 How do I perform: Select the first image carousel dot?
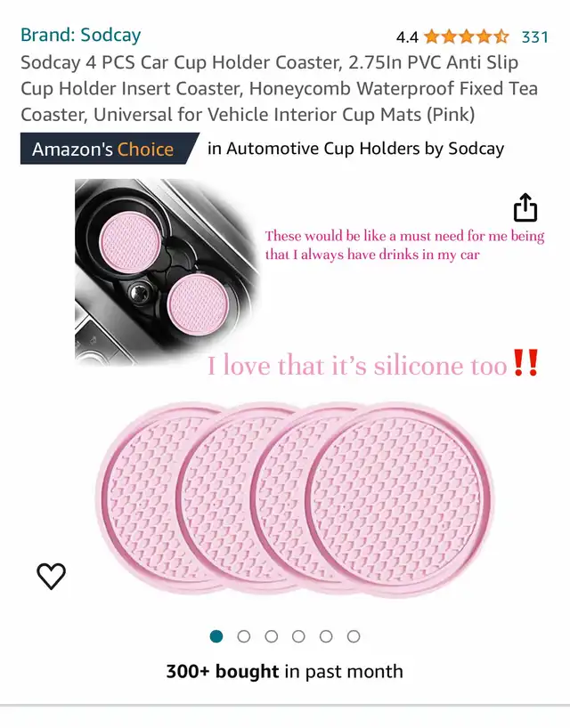(216, 636)
